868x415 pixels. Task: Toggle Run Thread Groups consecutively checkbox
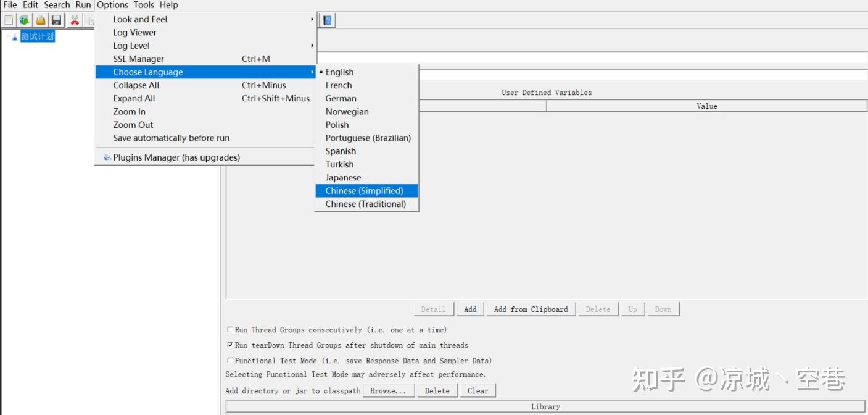(230, 330)
